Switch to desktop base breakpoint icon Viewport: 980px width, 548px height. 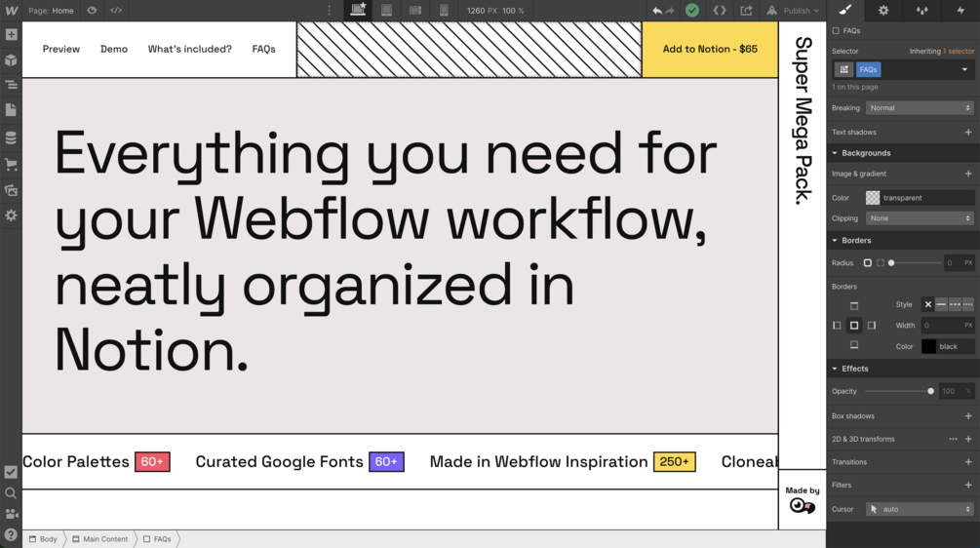pos(358,10)
